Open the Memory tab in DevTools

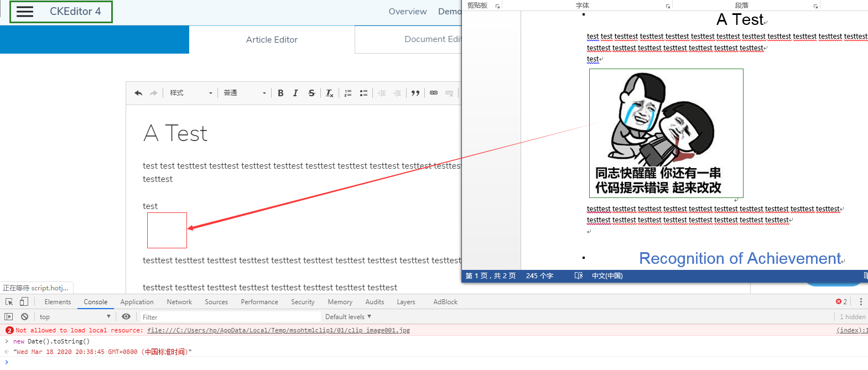(340, 302)
